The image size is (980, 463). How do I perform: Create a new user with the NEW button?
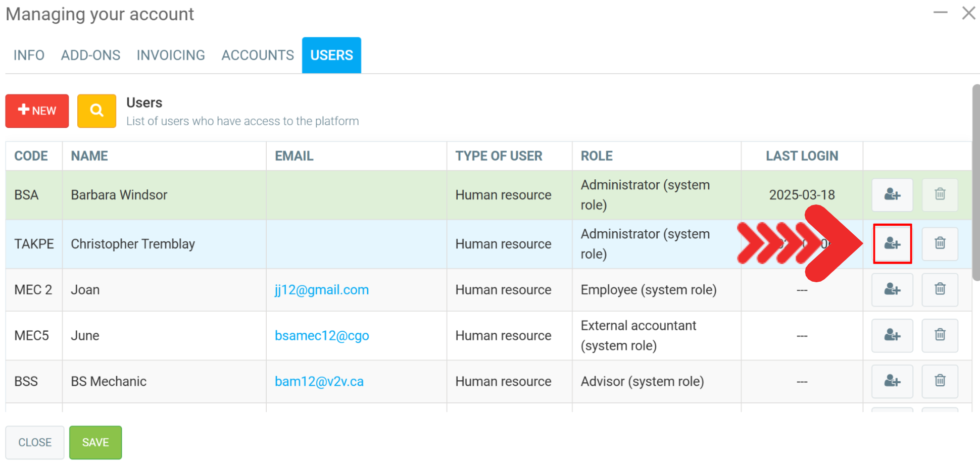point(37,111)
